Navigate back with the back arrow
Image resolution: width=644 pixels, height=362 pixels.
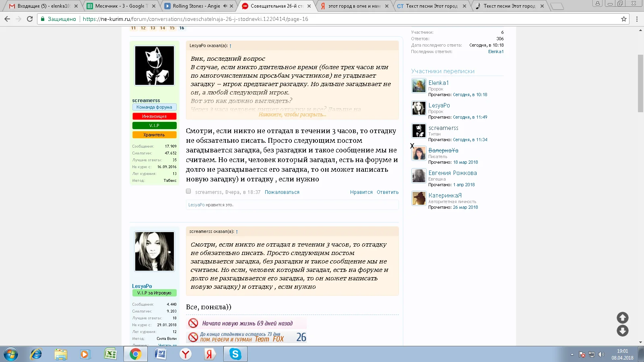pos(7,19)
